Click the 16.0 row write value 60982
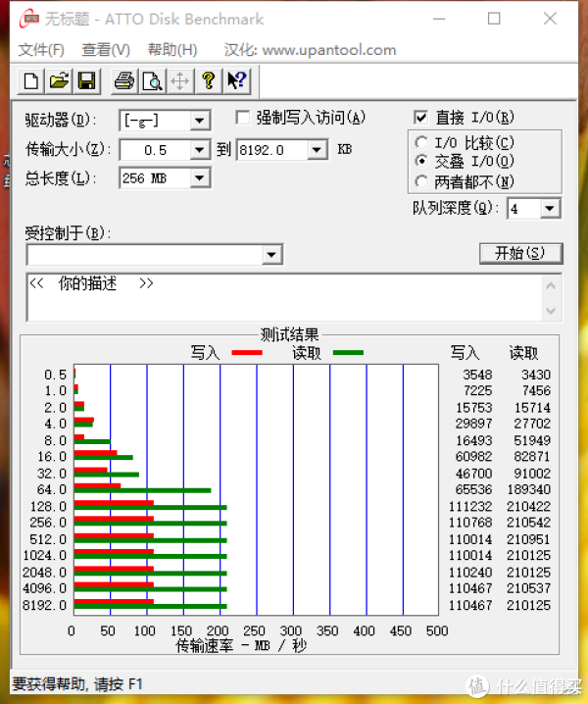This screenshot has width=588, height=704. 474,457
